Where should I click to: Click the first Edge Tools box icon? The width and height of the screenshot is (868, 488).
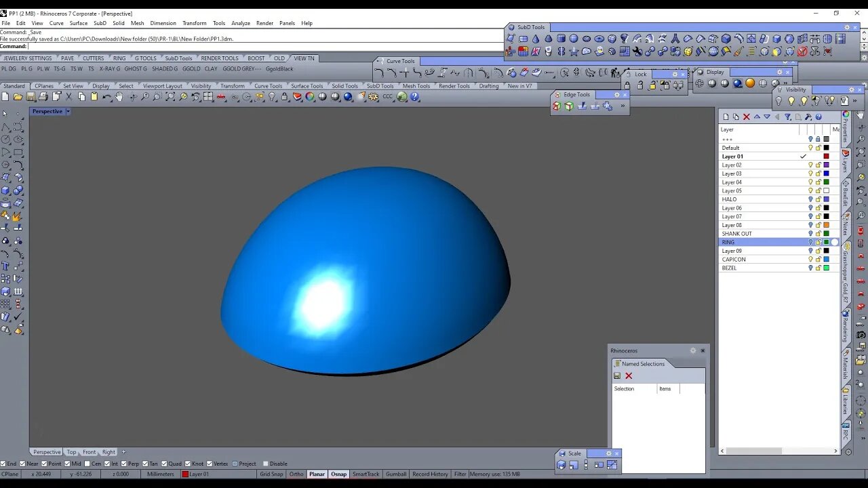click(557, 106)
